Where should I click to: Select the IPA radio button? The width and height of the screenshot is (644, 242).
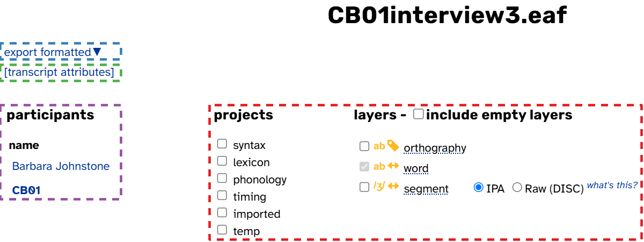pos(478,188)
